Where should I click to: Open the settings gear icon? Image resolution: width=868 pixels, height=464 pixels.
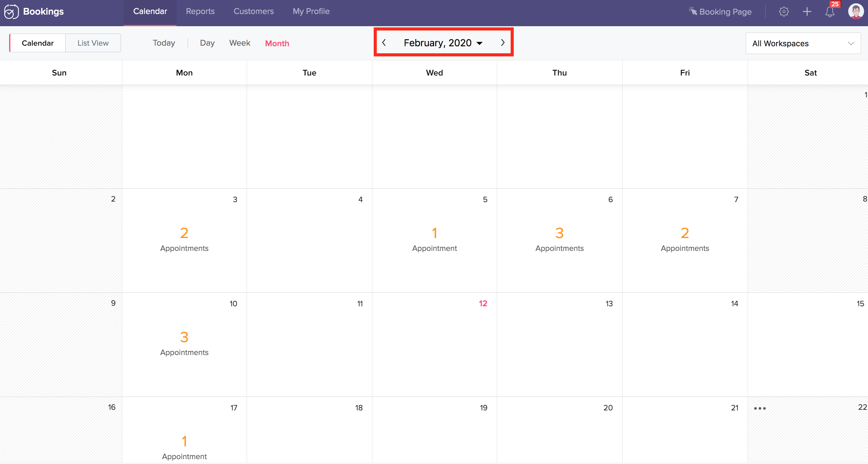pos(784,12)
